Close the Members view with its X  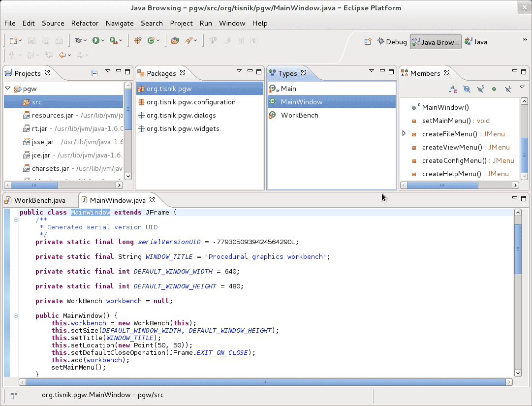[x=447, y=73]
